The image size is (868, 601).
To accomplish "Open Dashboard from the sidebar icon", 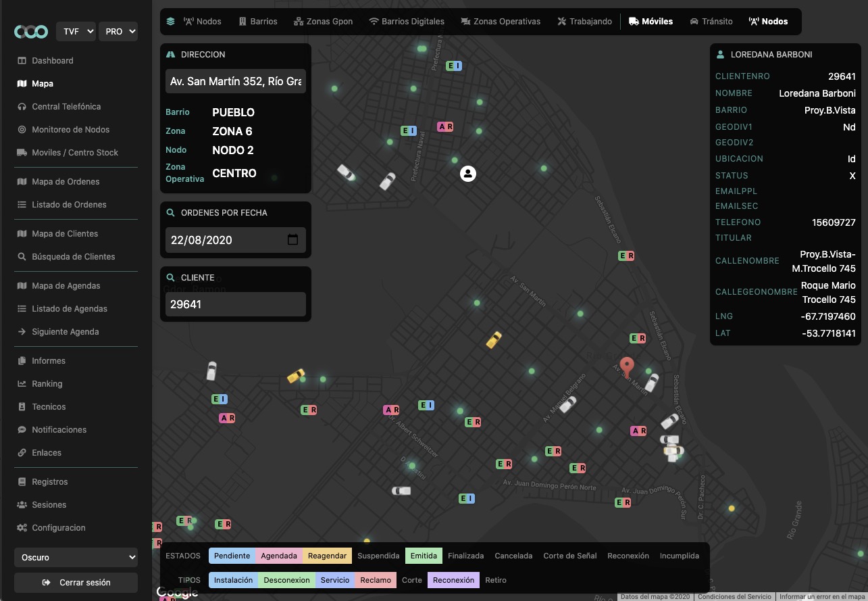I will click(x=22, y=61).
